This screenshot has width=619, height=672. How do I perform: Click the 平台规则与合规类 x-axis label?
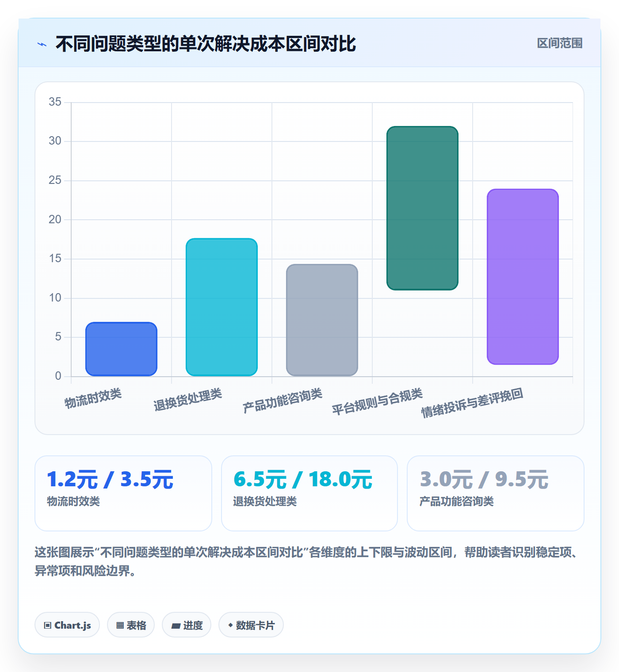point(377,402)
